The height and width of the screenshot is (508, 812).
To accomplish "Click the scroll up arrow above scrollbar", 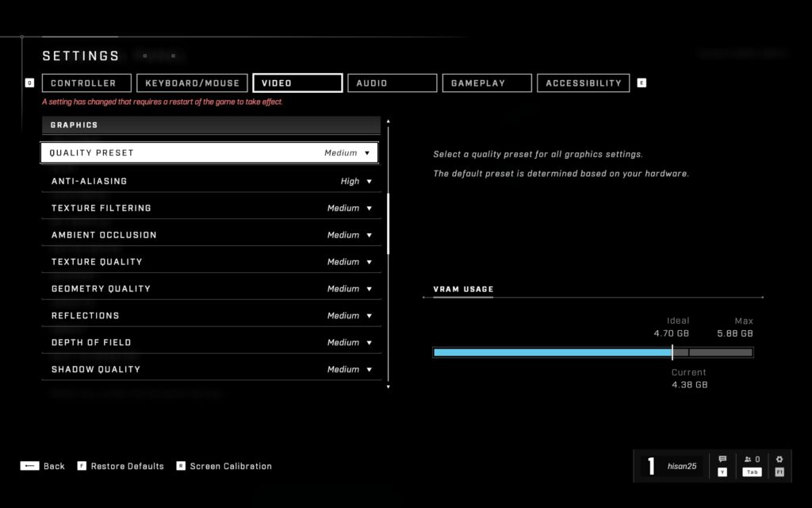I will point(388,121).
